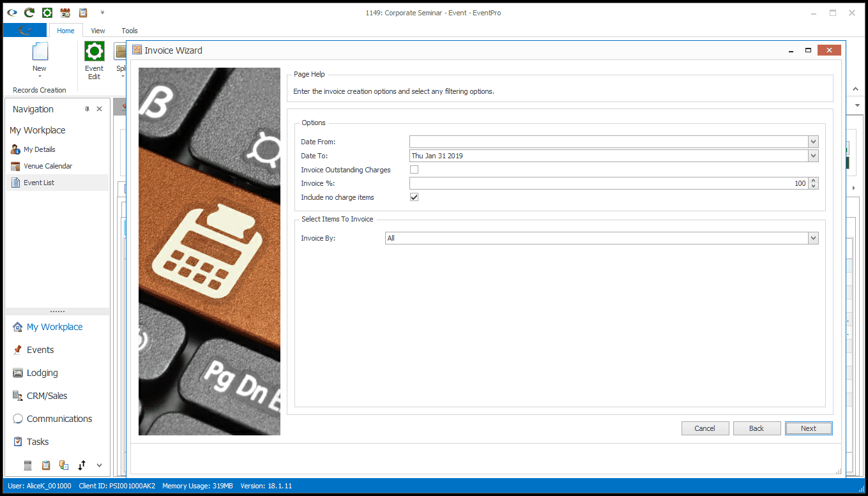Click the Invoice Wizard title icon
Screen dimensions: 868x496
(x=137, y=50)
